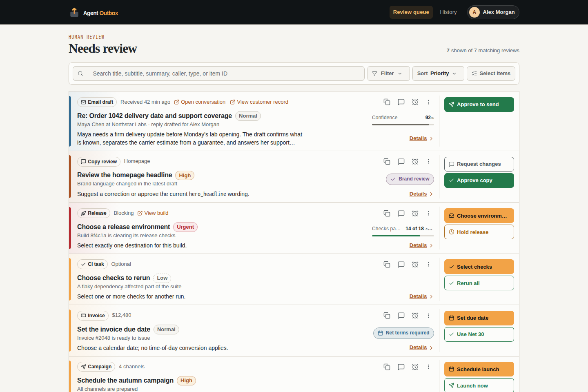Open the Filter dropdown
The image size is (588, 392).
pyautogui.click(x=388, y=73)
